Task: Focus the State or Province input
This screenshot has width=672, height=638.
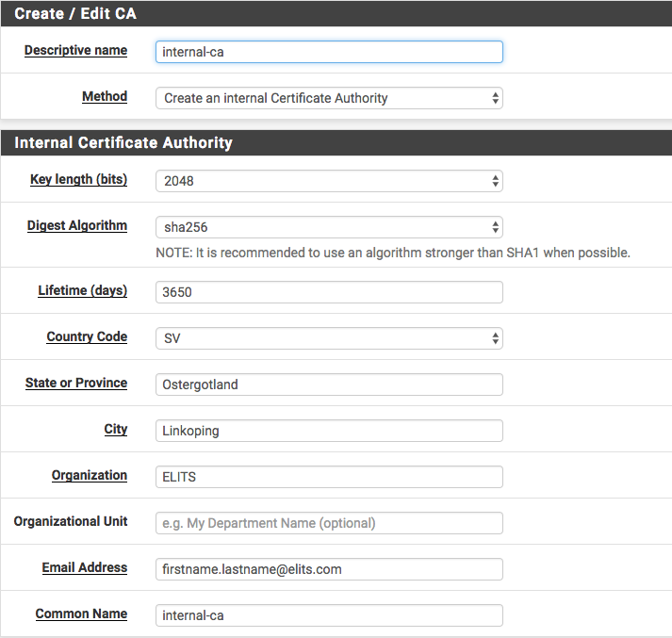Action: 328,384
